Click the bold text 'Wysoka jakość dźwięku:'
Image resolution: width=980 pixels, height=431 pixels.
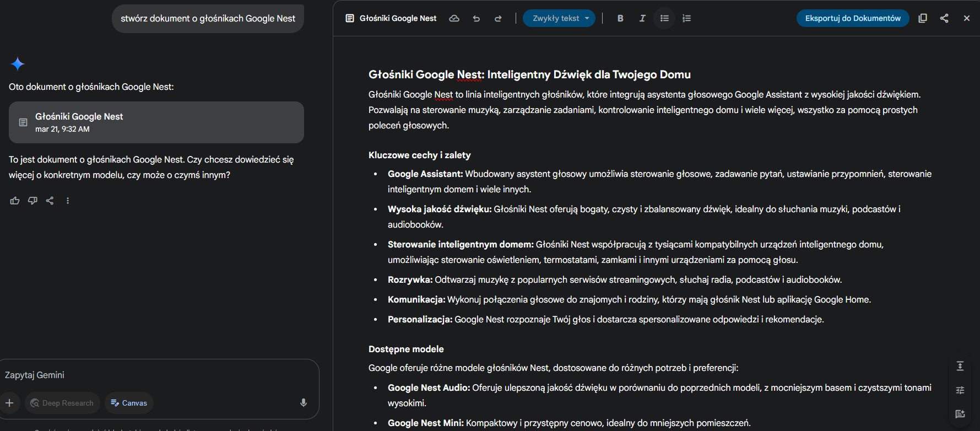(x=440, y=209)
